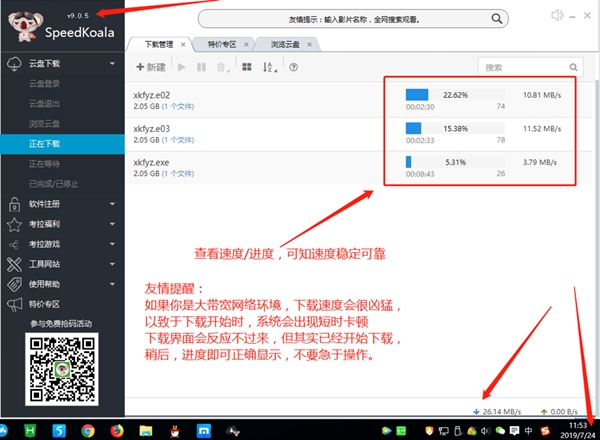The height and width of the screenshot is (440, 600).
Task: Switch to grid view icon
Action: point(246,67)
